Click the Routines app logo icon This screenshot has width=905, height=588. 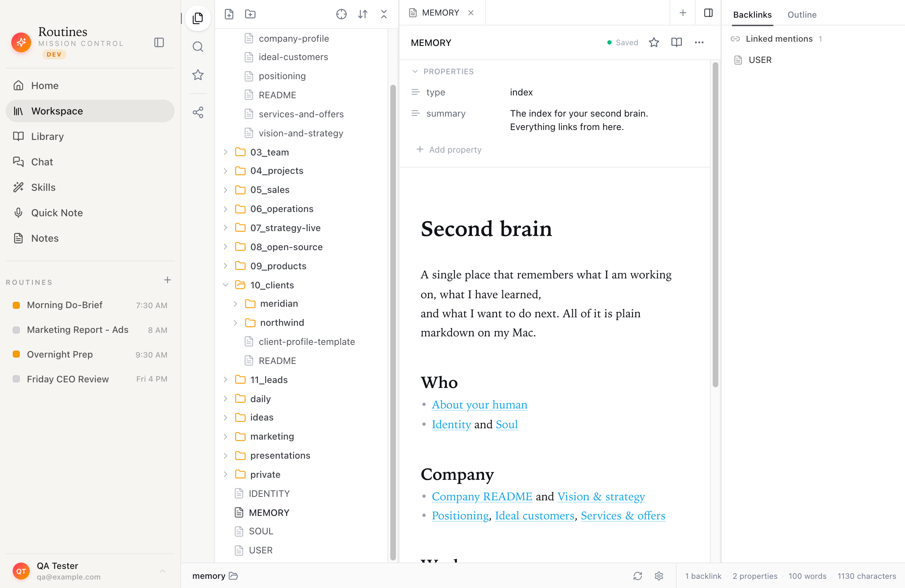click(21, 42)
